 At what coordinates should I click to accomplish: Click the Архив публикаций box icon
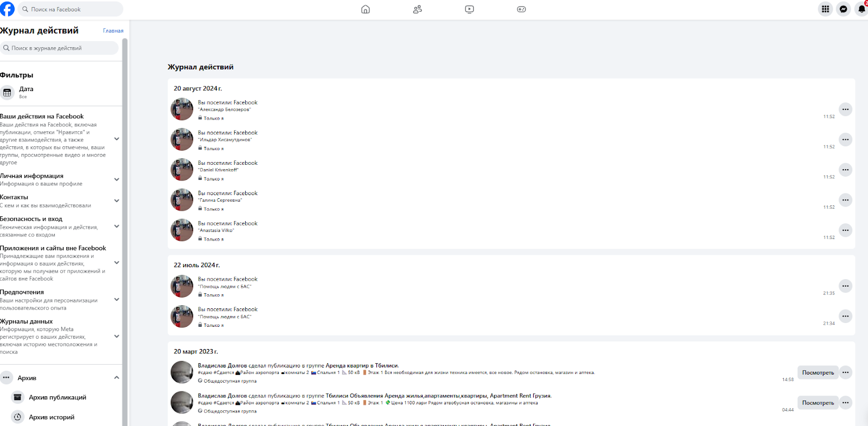point(17,397)
